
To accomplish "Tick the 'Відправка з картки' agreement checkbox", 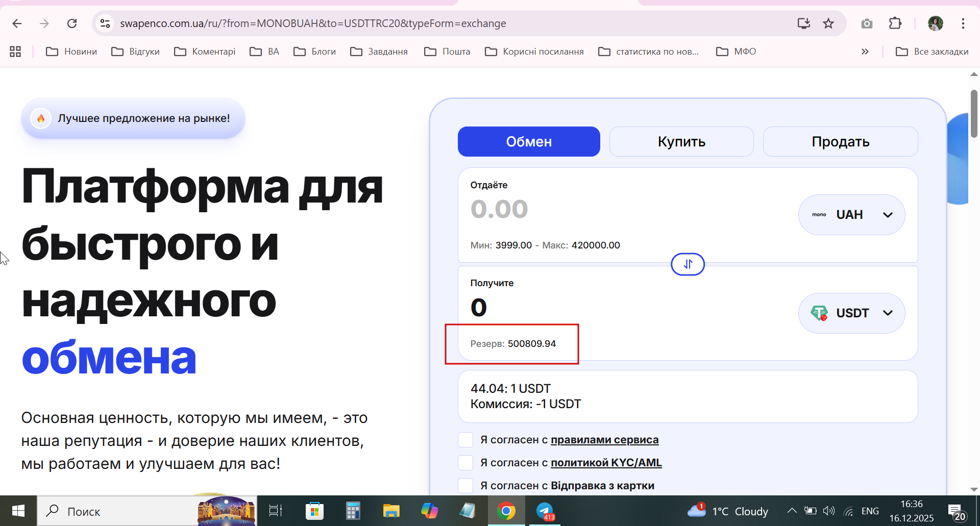I will coord(465,486).
